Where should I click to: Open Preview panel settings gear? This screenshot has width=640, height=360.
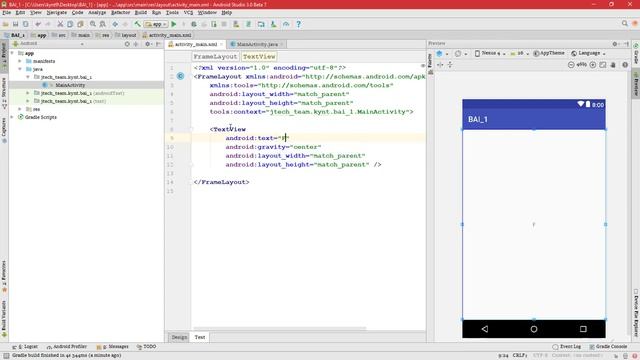[x=615, y=44]
